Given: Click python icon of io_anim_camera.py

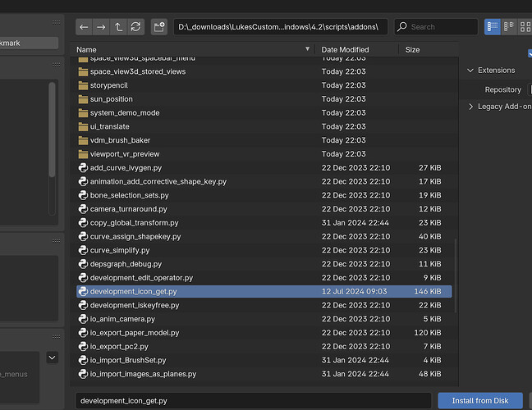Looking at the screenshot, I should point(83,319).
